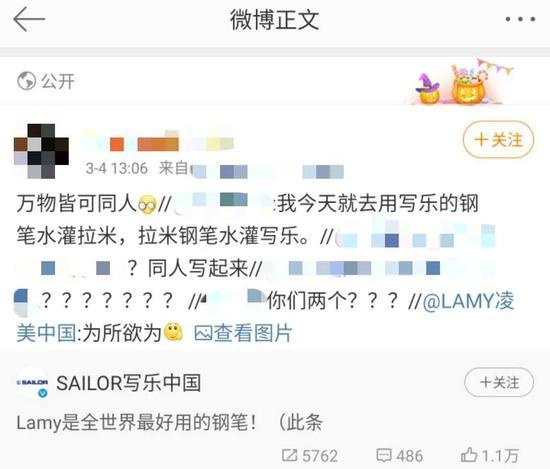Open the 查看图片 view image link

click(x=243, y=333)
